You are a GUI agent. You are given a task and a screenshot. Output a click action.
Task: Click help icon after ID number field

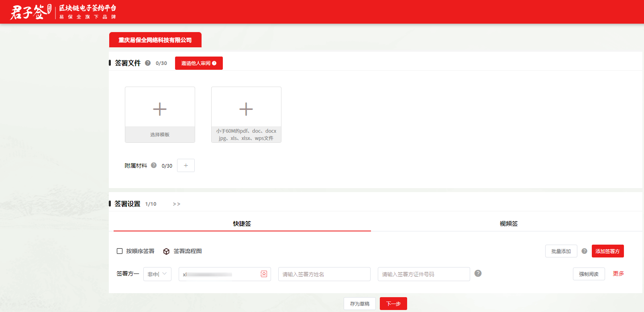click(478, 274)
